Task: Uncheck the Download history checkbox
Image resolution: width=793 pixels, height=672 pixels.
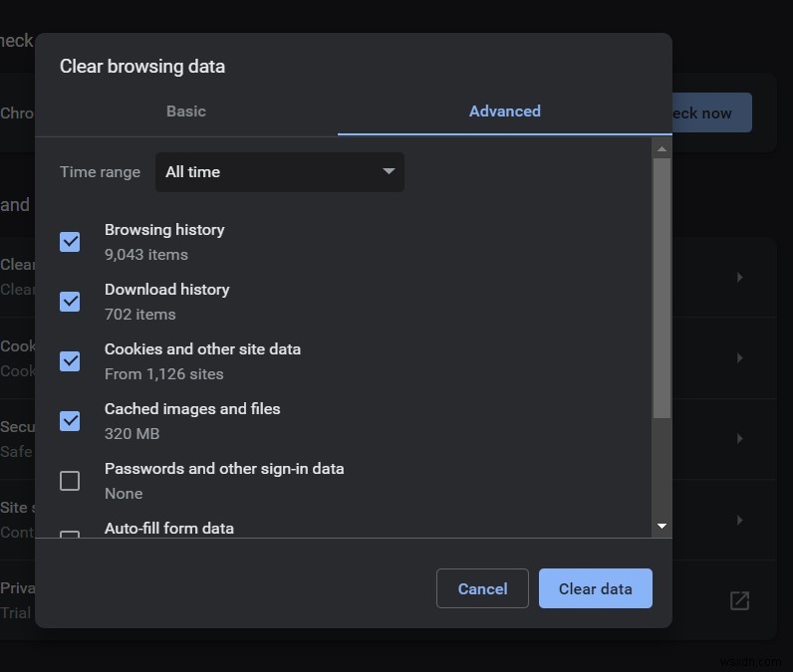Action: coord(70,301)
